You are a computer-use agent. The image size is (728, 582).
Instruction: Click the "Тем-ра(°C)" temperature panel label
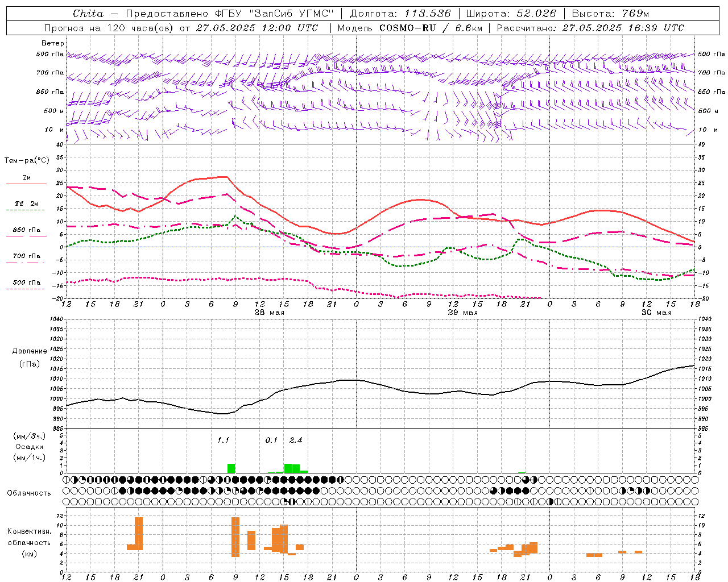click(27, 161)
